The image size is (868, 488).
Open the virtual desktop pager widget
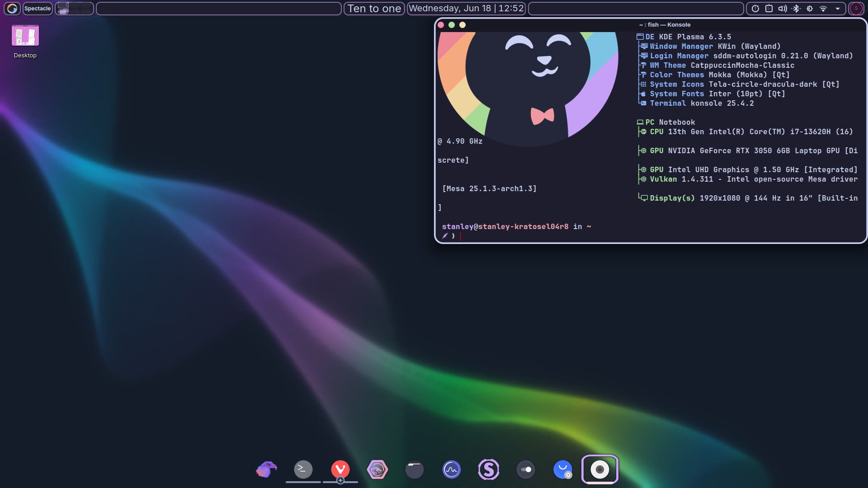point(75,8)
